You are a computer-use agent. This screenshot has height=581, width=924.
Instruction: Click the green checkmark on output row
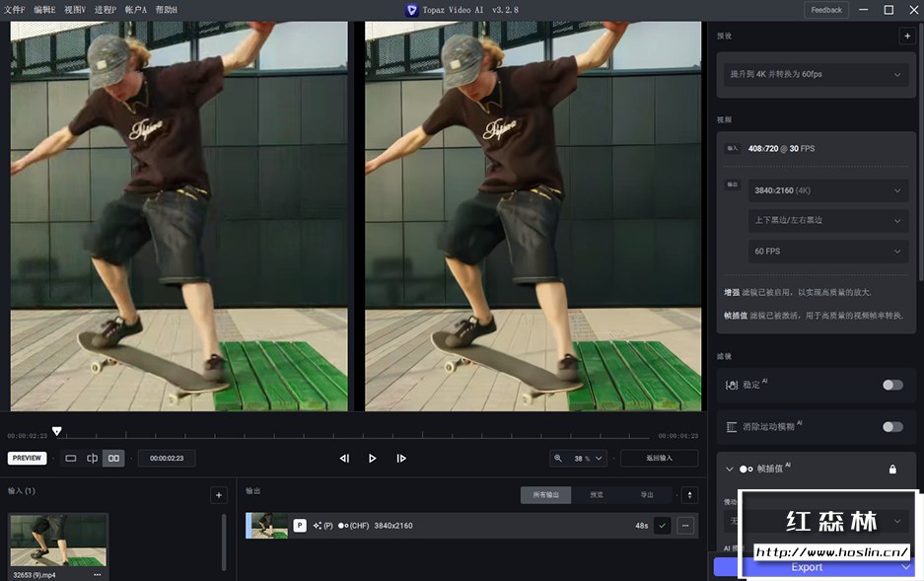pyautogui.click(x=662, y=526)
